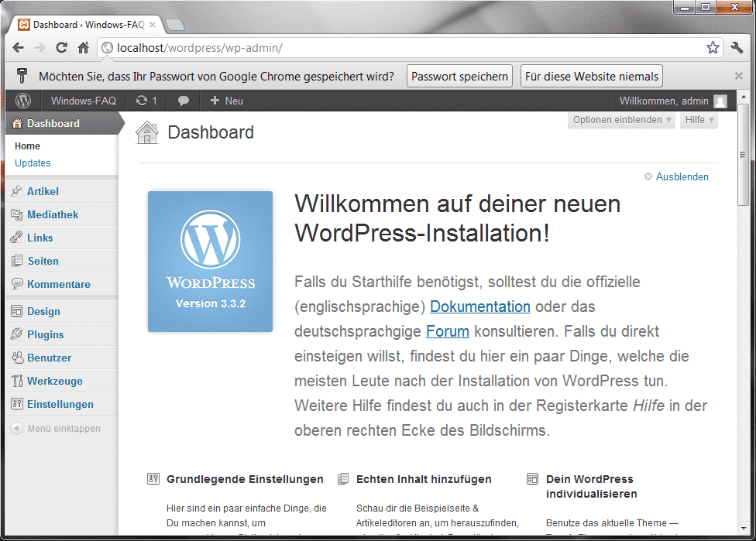Screen dimensions: 756x541
Task: Click the Plugins plug icon
Action: tap(16, 334)
